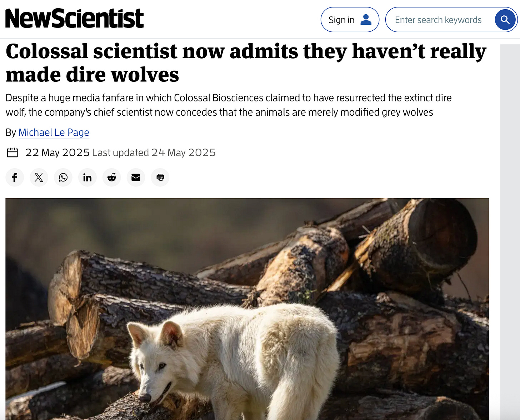Share article on Facebook
The image size is (520, 420).
pyautogui.click(x=15, y=177)
